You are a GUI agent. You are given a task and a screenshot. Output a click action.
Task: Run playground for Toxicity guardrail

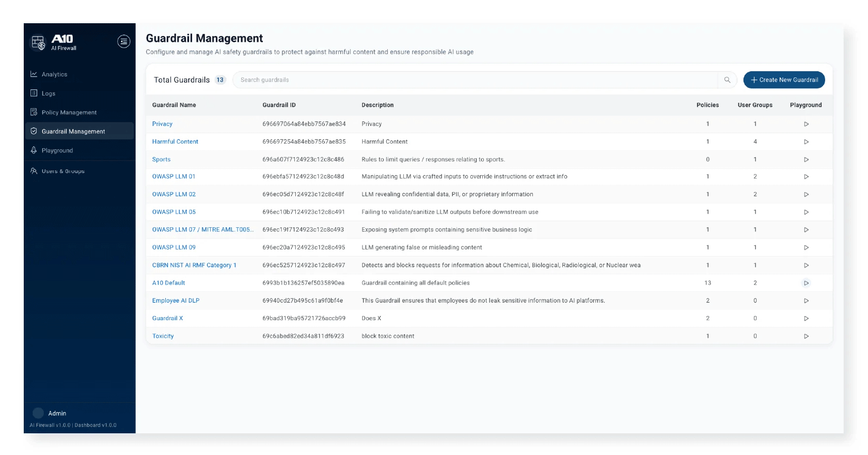point(806,336)
